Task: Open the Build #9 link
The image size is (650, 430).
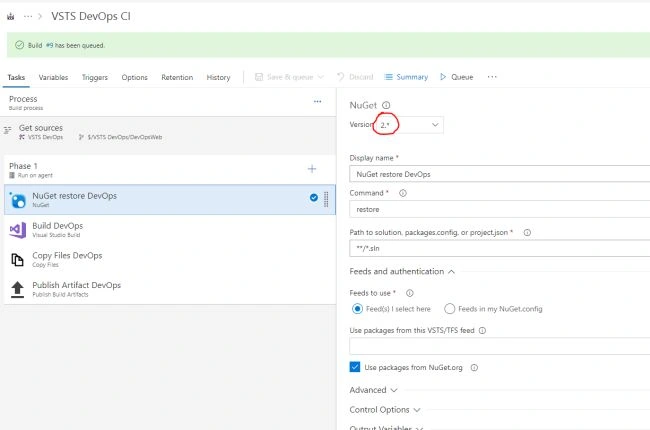Action: 49,45
